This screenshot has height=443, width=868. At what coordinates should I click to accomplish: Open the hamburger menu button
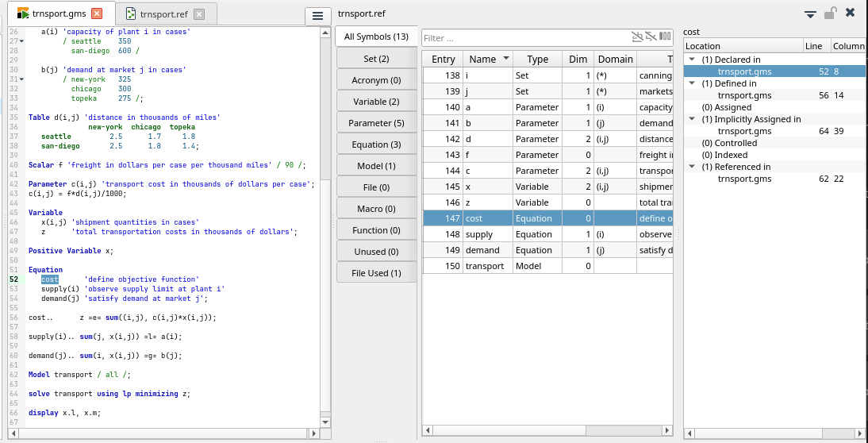pos(317,17)
